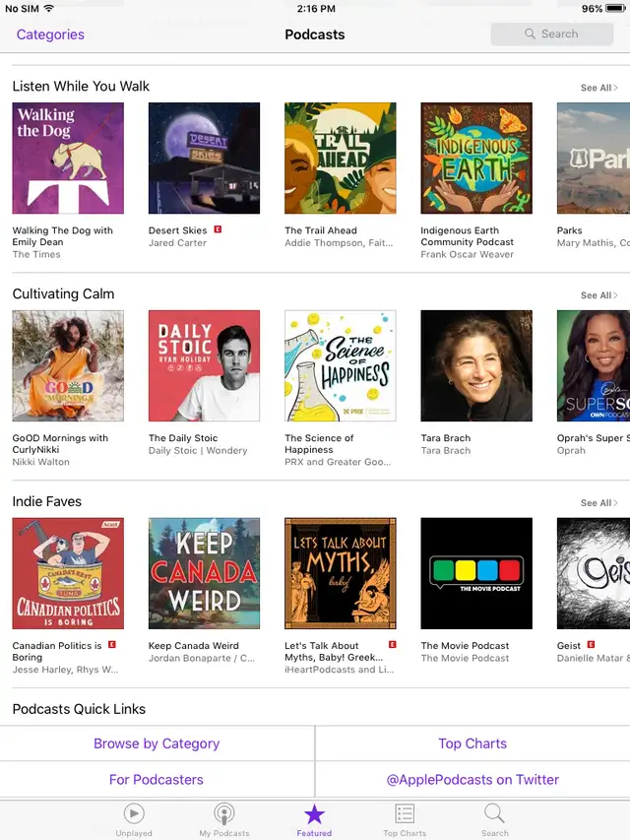Open @ApplePodcasts on Twitter link
This screenshot has height=840, width=630.
(x=472, y=780)
